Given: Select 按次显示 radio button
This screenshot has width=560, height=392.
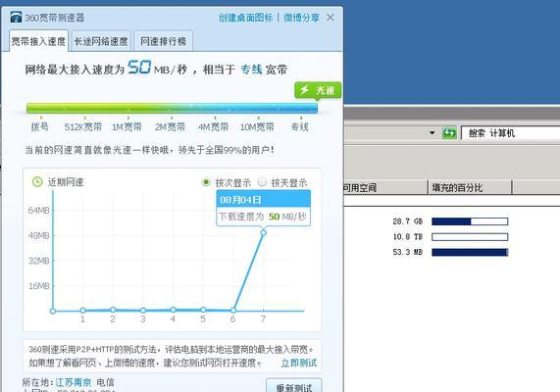Looking at the screenshot, I should pyautogui.click(x=206, y=182).
